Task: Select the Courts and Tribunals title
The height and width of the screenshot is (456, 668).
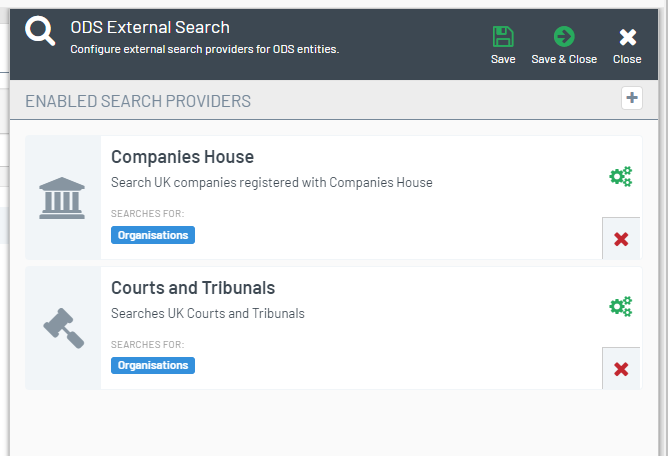Action: (193, 288)
